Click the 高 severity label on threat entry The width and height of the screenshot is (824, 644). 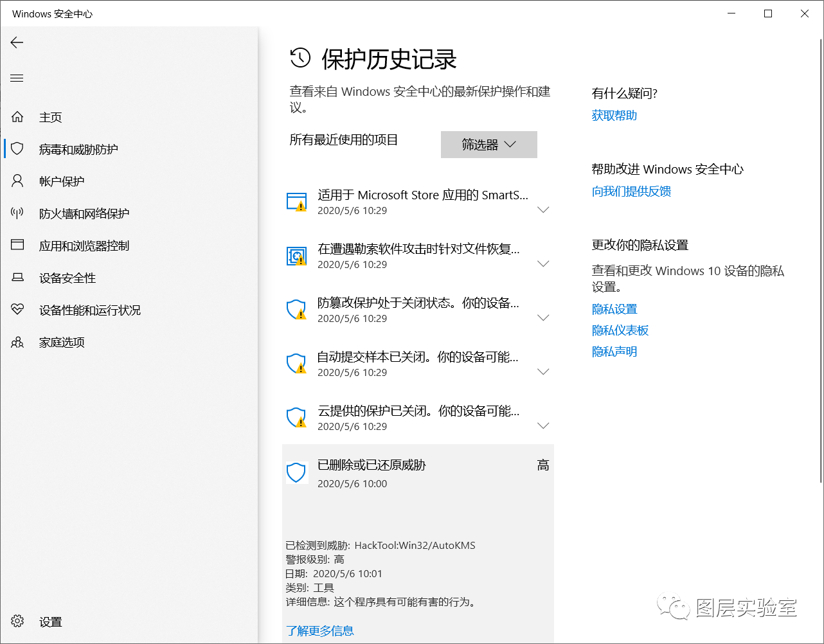tap(543, 465)
